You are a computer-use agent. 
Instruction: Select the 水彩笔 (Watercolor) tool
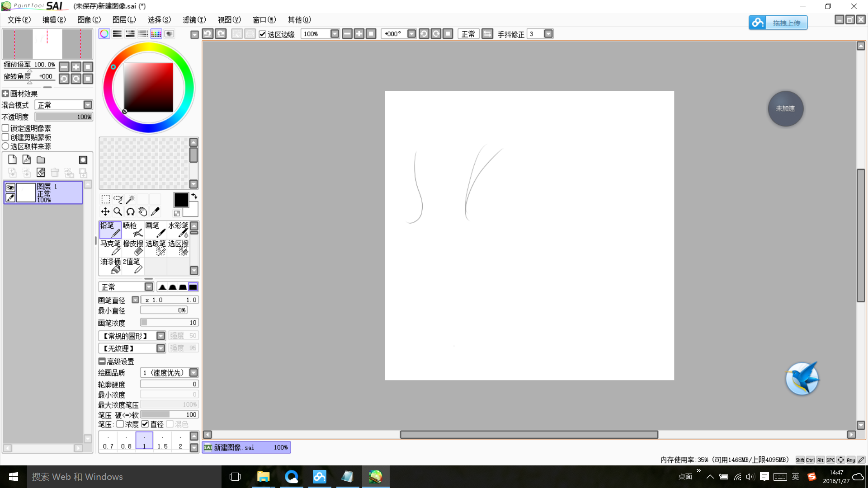pyautogui.click(x=178, y=230)
